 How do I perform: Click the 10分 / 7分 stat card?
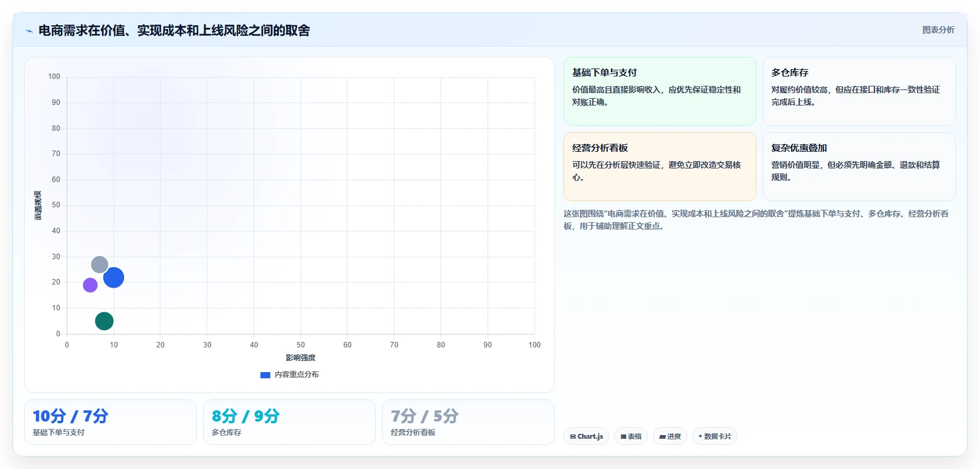pyautogui.click(x=110, y=422)
